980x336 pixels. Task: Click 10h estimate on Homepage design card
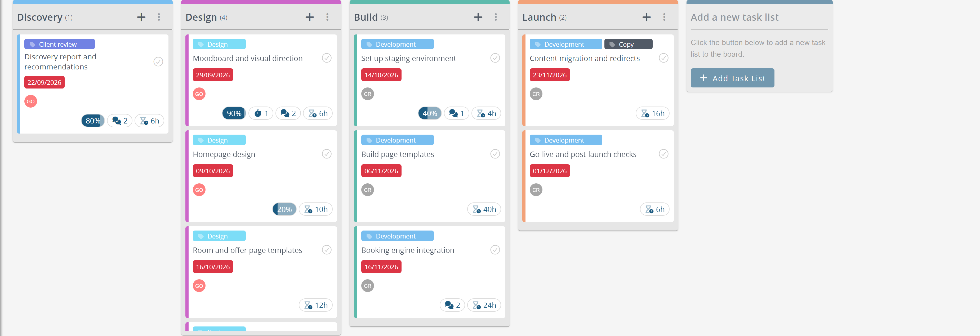pos(316,209)
